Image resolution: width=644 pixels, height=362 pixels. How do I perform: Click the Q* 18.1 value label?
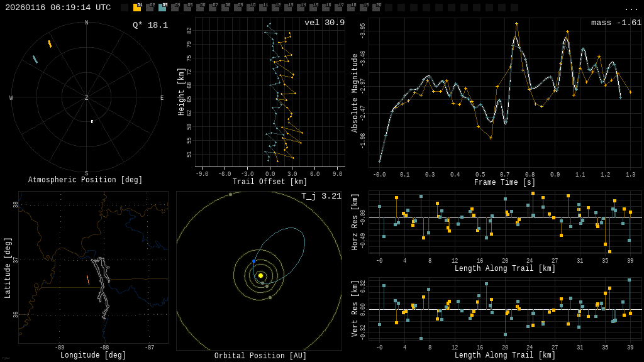150,25
